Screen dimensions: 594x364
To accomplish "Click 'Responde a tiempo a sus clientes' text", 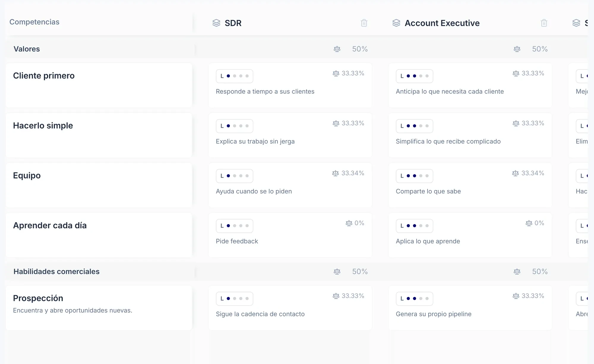I will [x=265, y=91].
